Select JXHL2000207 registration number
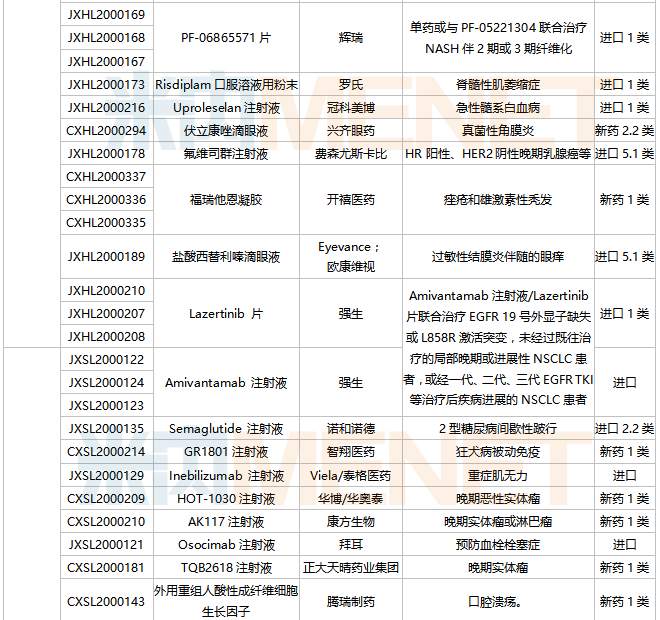 click(x=106, y=314)
